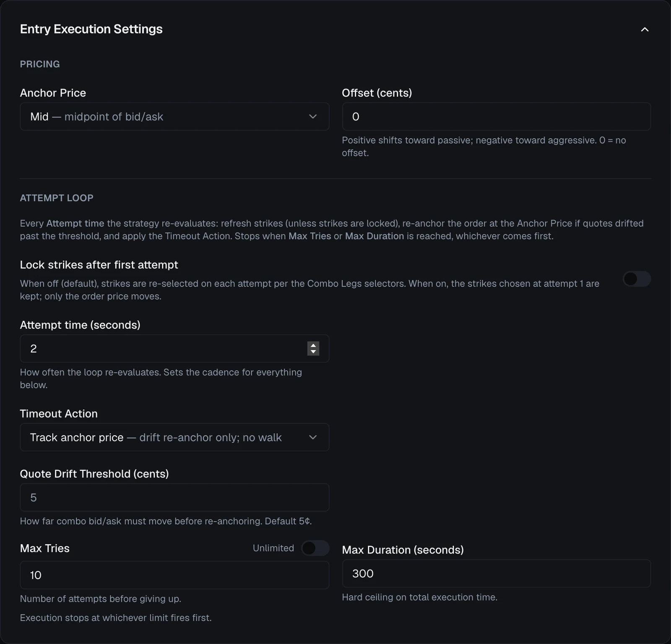Screen dimensions: 671x644
Task: Click the Offset (cents) input field
Action: (x=497, y=117)
